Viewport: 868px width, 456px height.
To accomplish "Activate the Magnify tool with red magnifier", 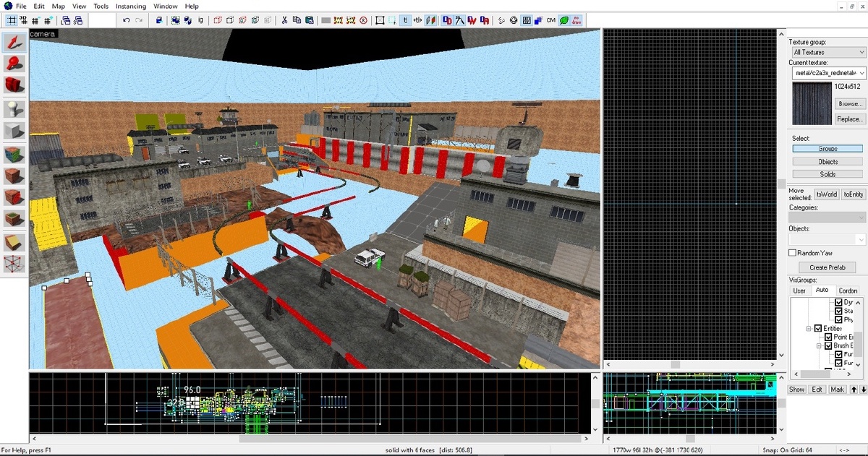I will point(14,64).
